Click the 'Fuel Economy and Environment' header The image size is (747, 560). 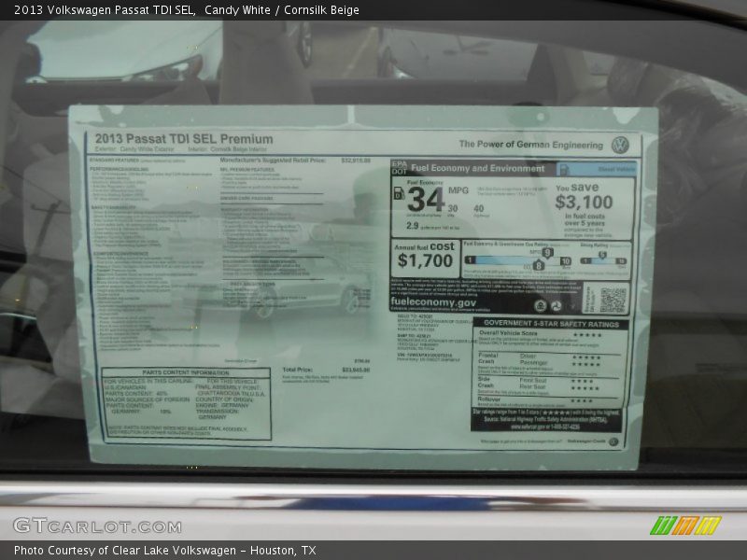click(477, 168)
